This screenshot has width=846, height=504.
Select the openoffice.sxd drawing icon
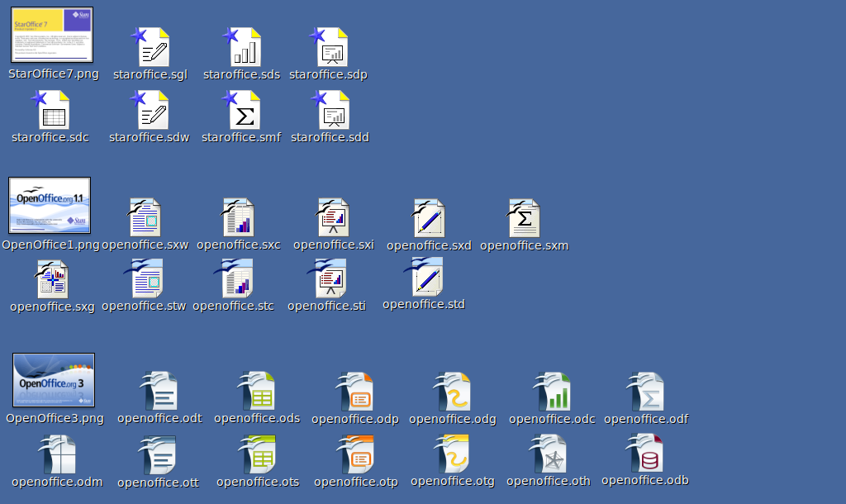(x=429, y=218)
